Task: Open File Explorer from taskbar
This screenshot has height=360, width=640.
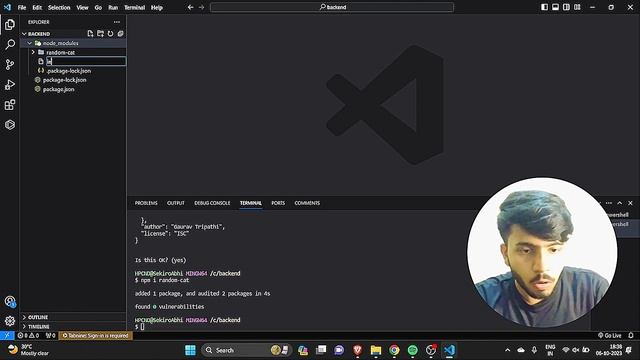Action: [376, 350]
